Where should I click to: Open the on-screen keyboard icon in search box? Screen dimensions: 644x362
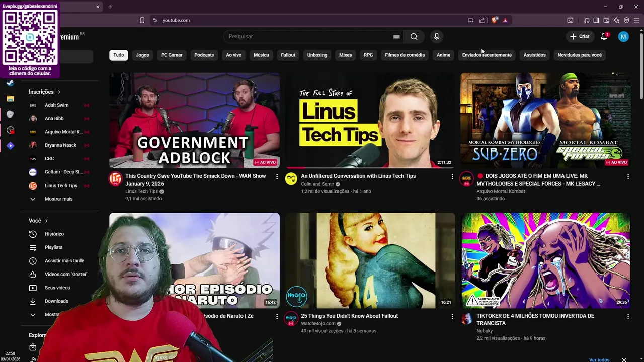396,37
